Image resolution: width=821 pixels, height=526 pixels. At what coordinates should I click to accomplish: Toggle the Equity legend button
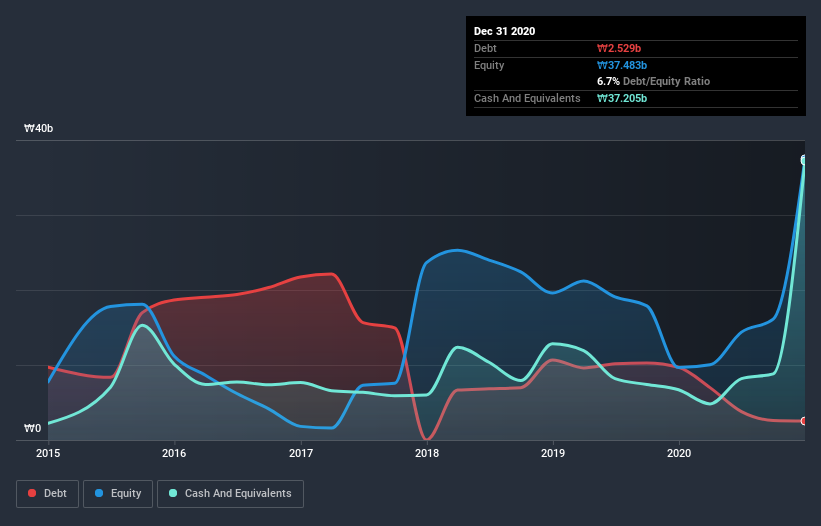pos(118,494)
